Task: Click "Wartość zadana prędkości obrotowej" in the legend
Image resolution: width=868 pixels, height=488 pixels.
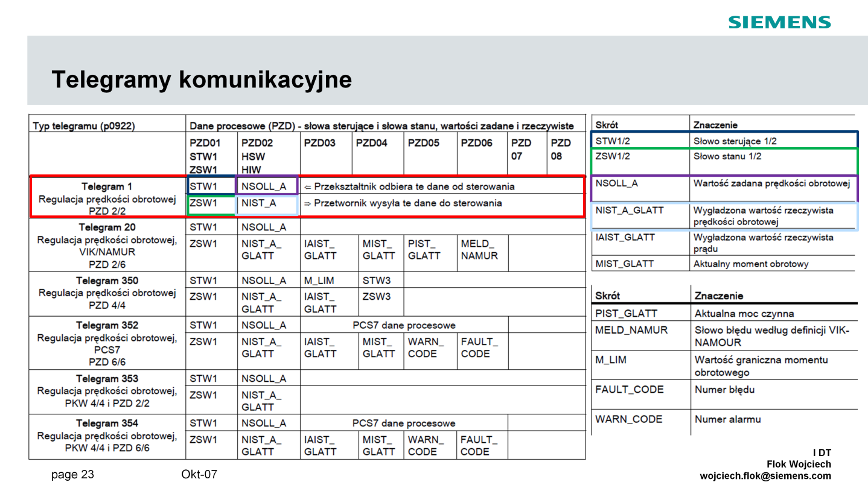Action: click(x=772, y=183)
